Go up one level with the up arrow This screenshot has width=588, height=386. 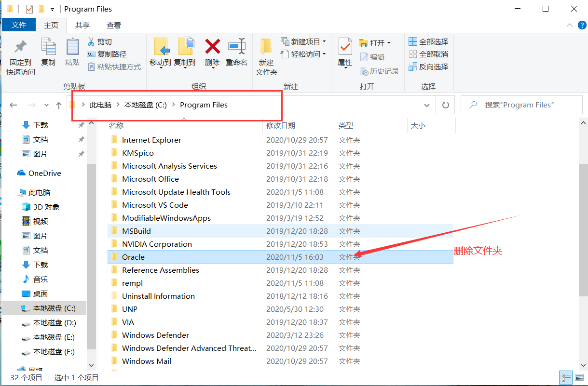pos(59,105)
